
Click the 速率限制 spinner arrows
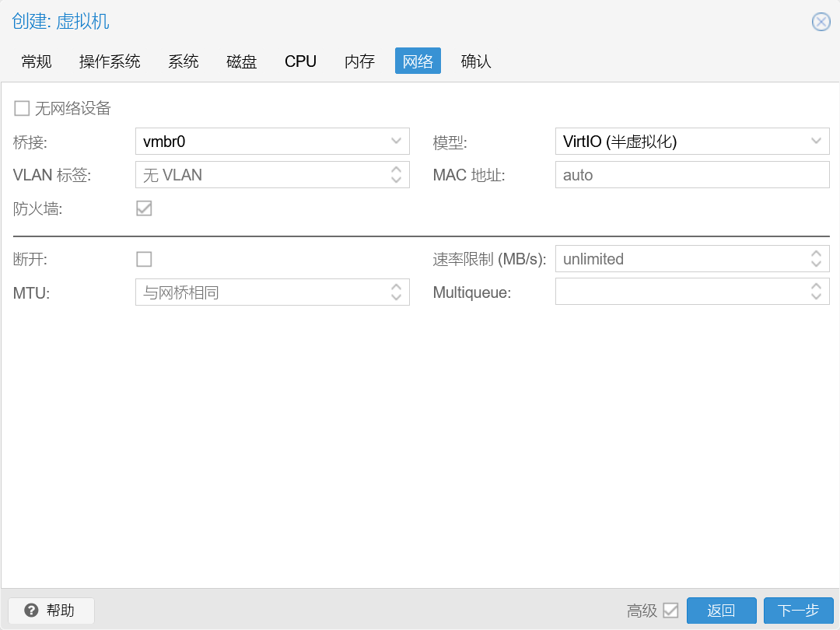[x=816, y=259]
